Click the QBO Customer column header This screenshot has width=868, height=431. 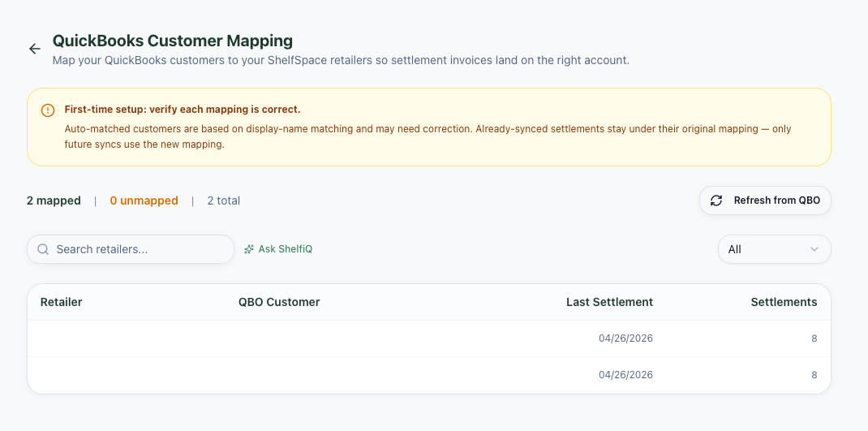(x=279, y=302)
